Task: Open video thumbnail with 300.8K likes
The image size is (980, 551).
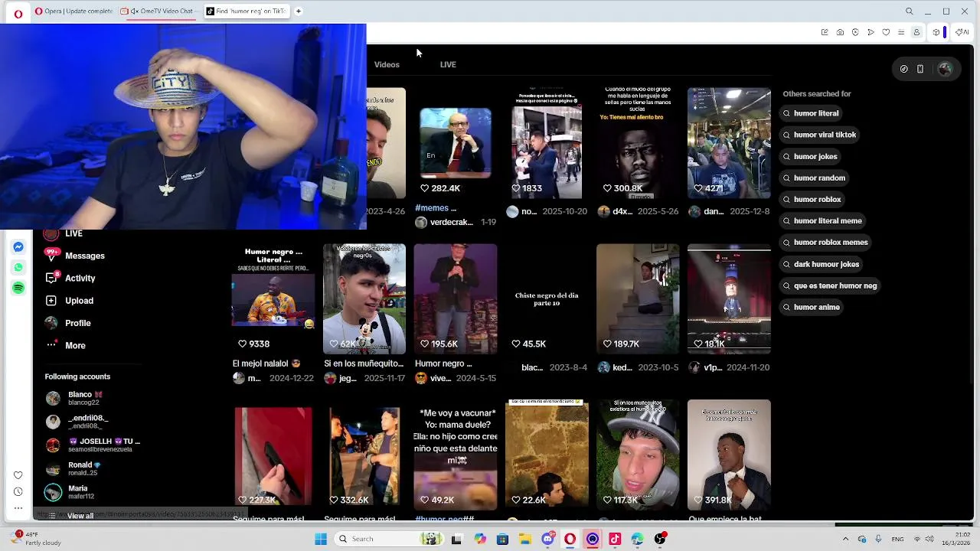Action: tap(638, 143)
